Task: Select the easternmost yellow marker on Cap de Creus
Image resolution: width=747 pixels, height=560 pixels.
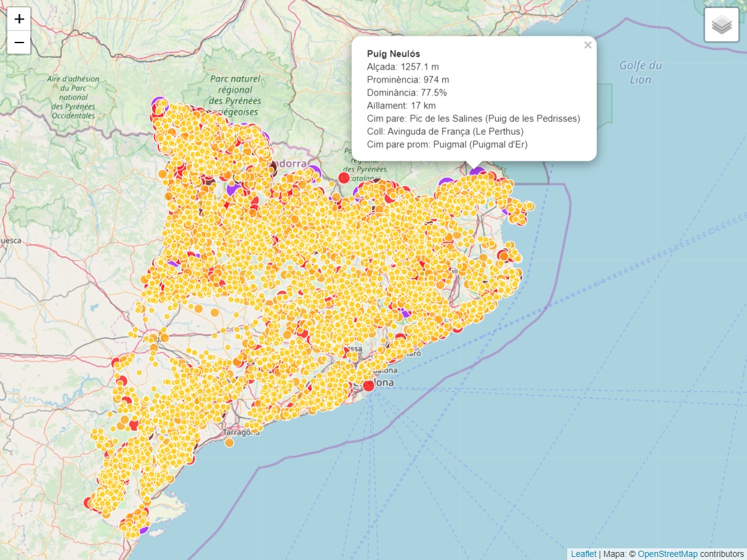Action: [530, 206]
